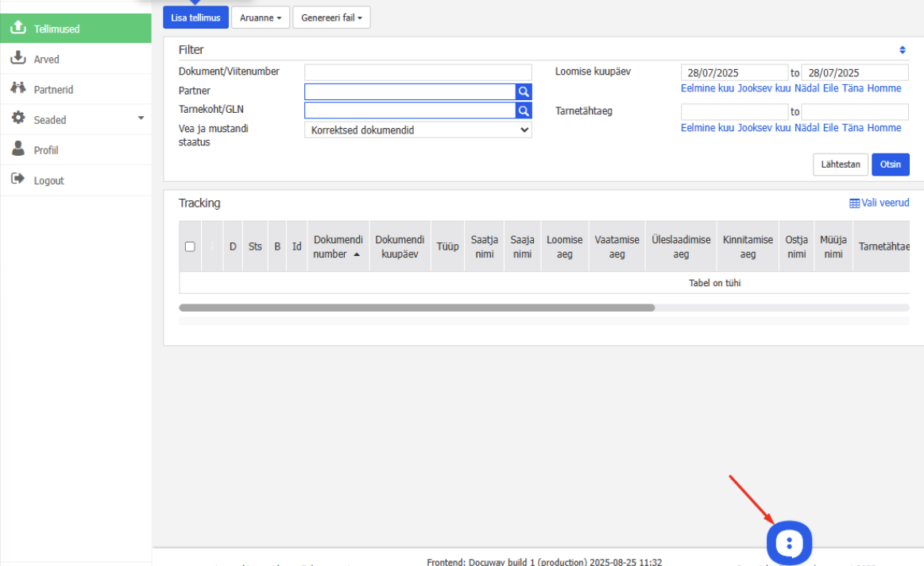Click Vali veerud column chooser link

tap(879, 203)
